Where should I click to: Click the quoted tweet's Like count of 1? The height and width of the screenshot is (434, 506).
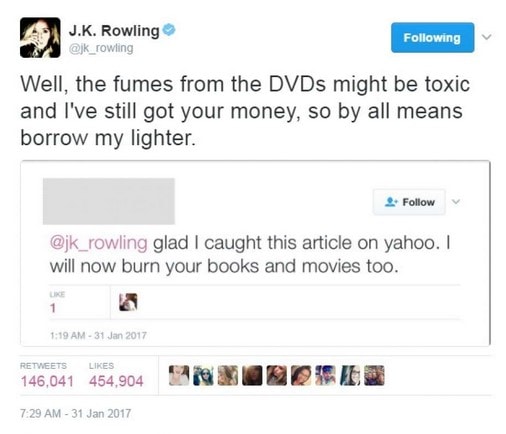(x=53, y=308)
